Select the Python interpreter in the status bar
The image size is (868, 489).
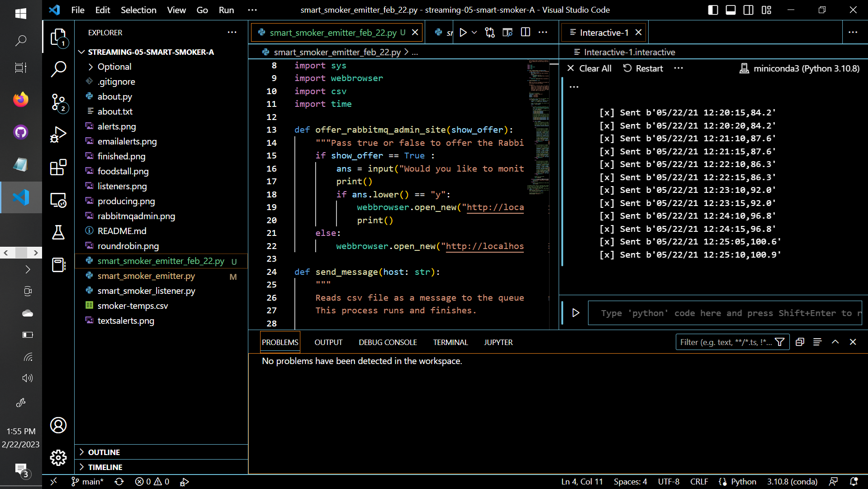[x=792, y=481]
